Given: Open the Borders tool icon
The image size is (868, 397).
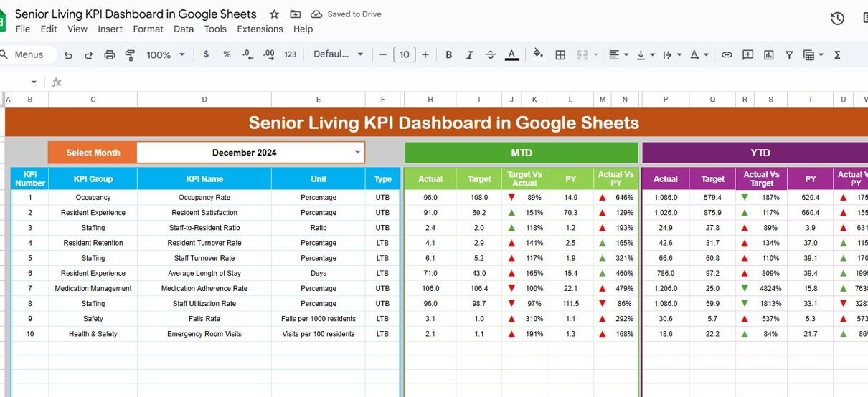Looking at the screenshot, I should click(x=561, y=55).
